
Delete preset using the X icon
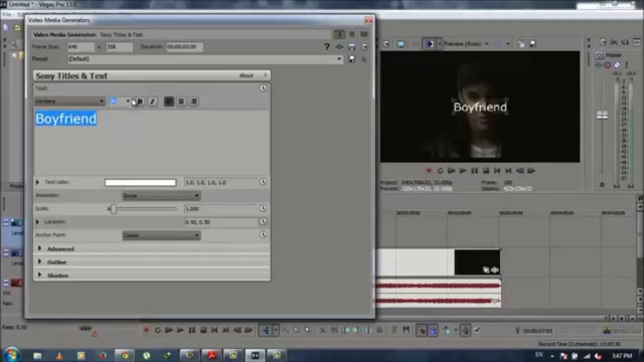(364, 59)
